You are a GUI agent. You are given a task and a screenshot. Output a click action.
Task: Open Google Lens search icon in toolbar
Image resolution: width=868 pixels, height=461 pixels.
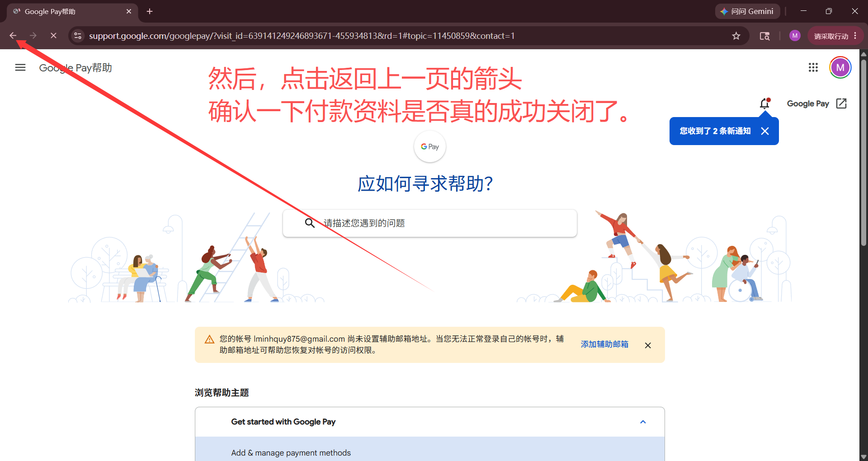[x=764, y=36]
